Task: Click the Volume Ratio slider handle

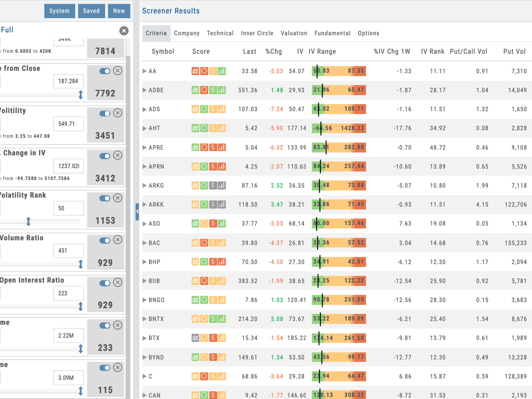Action: (x=81, y=264)
